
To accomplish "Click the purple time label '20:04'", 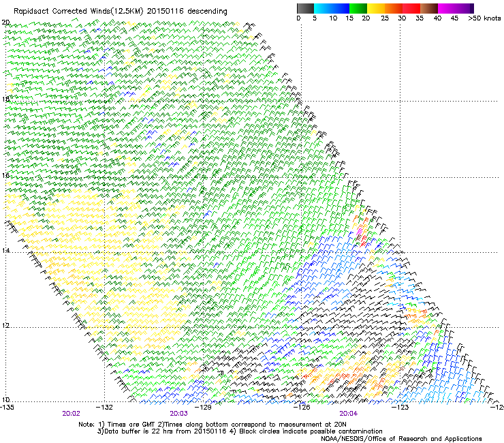I will (x=349, y=414).
